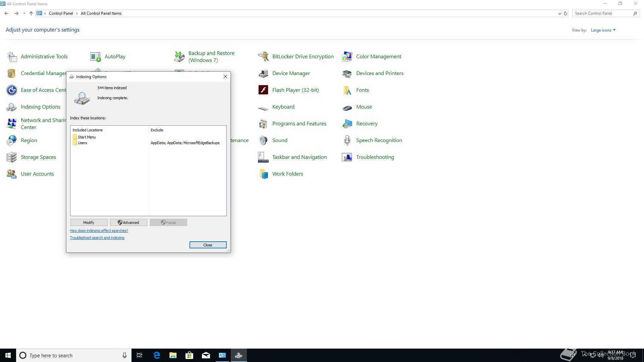Open Mail app from taskbar
644x362 pixels.
point(206,355)
